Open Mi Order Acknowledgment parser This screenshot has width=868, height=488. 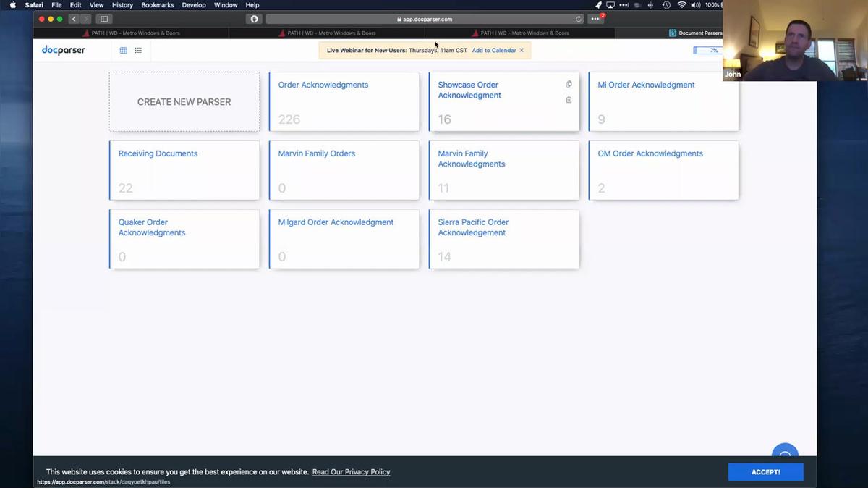coord(646,85)
